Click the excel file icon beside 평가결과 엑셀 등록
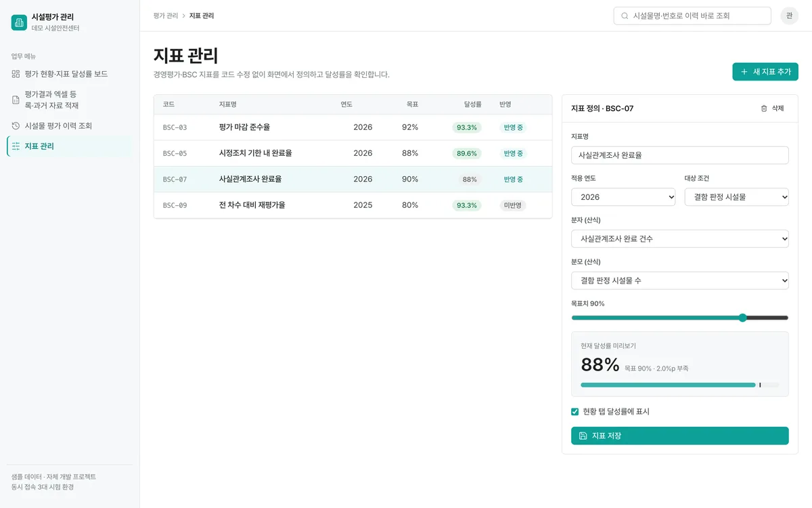The width and height of the screenshot is (812, 508). pyautogui.click(x=16, y=100)
